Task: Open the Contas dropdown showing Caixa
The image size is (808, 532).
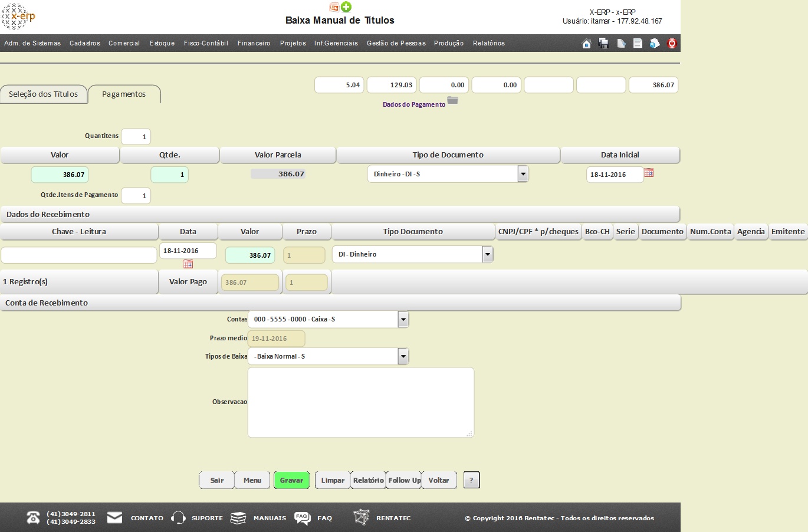Action: [403, 319]
